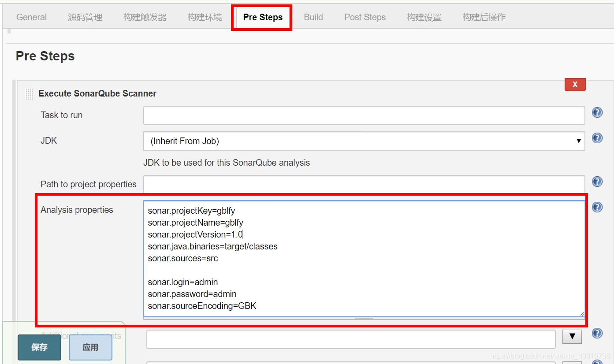Screen dimensions: 614x364
Task: Open help for Analysis properties
Action: tap(597, 207)
